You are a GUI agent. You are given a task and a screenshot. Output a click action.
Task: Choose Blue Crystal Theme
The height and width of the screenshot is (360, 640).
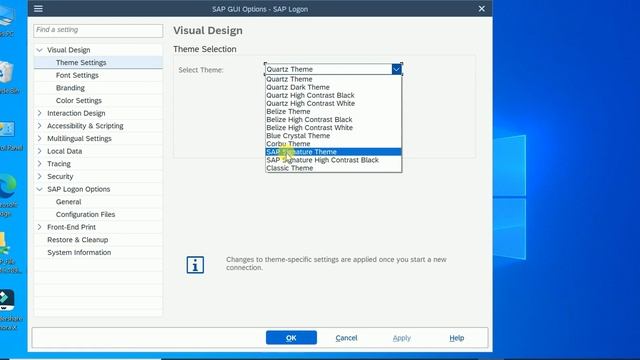[x=333, y=136]
